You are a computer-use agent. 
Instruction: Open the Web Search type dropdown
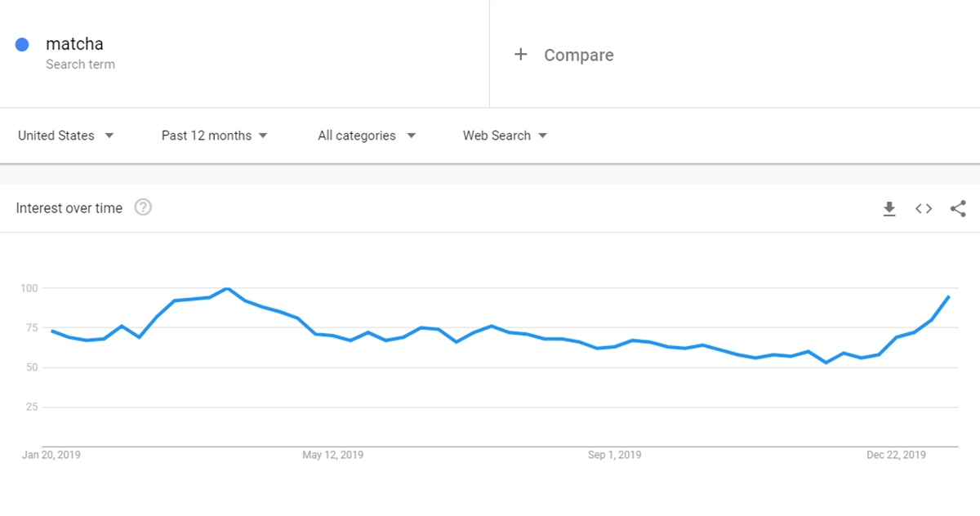(x=505, y=136)
